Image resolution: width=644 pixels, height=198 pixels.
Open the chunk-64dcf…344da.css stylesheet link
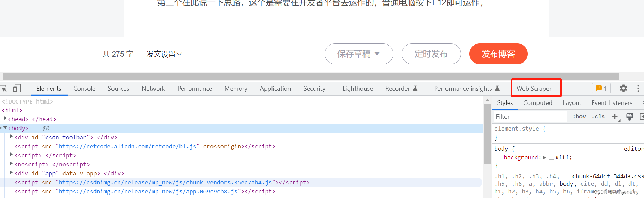(608, 176)
